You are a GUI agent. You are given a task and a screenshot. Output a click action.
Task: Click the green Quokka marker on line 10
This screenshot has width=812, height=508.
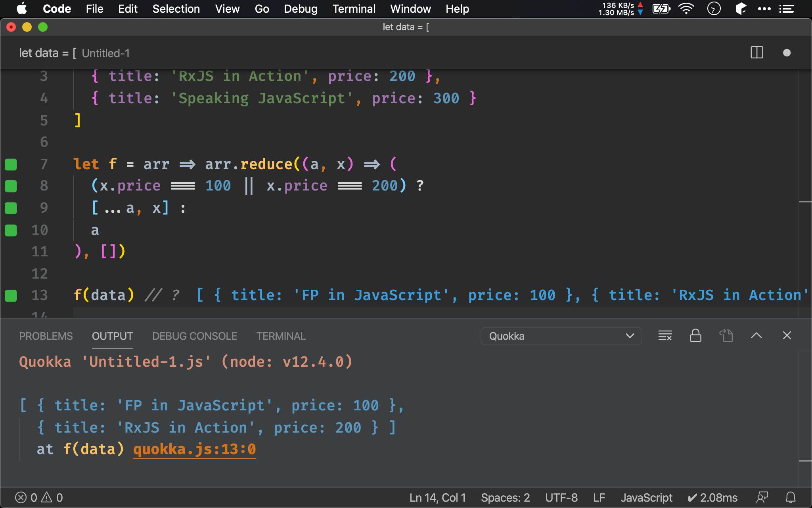(11, 230)
